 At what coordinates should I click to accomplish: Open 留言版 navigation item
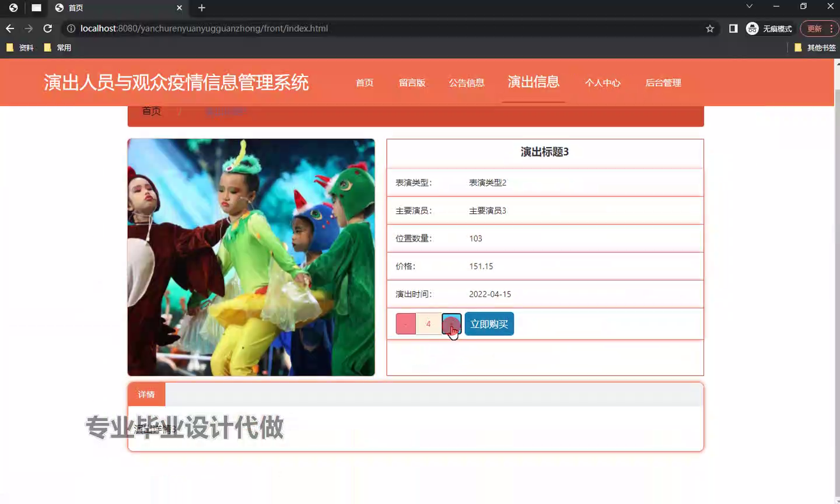(412, 83)
